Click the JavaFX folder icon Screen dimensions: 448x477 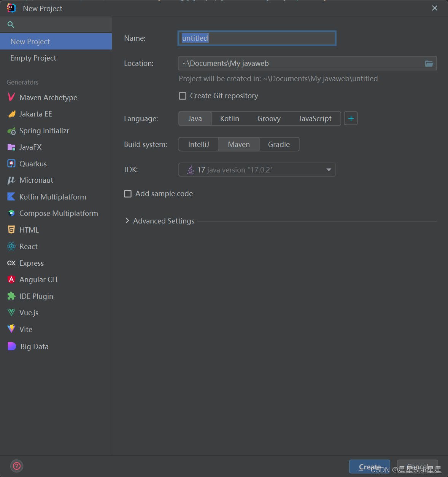click(x=11, y=147)
